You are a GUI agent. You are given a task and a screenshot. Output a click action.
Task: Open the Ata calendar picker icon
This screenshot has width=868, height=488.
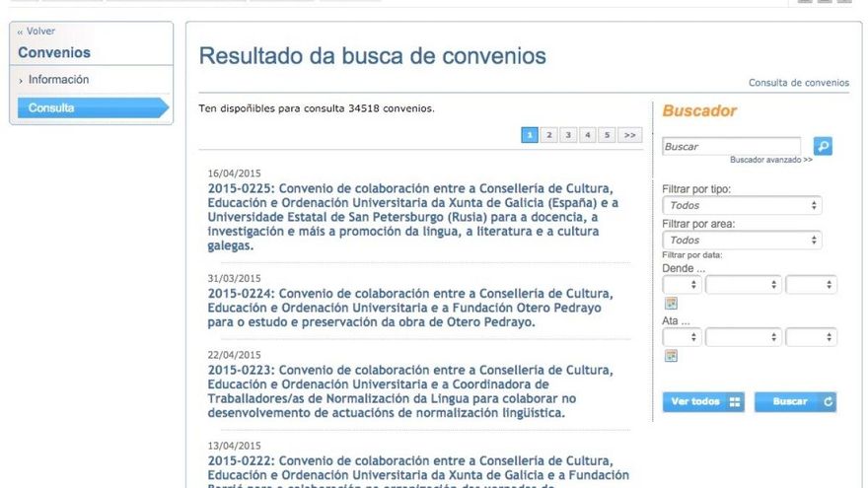click(x=671, y=355)
